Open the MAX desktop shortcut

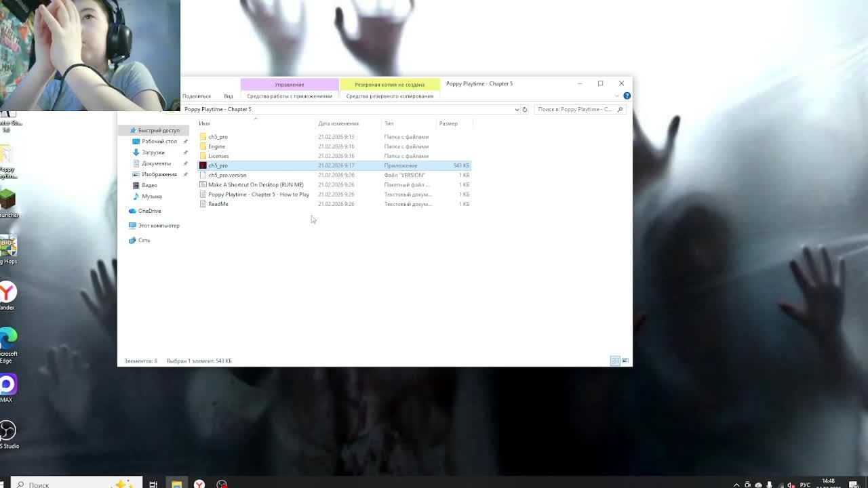click(7, 388)
